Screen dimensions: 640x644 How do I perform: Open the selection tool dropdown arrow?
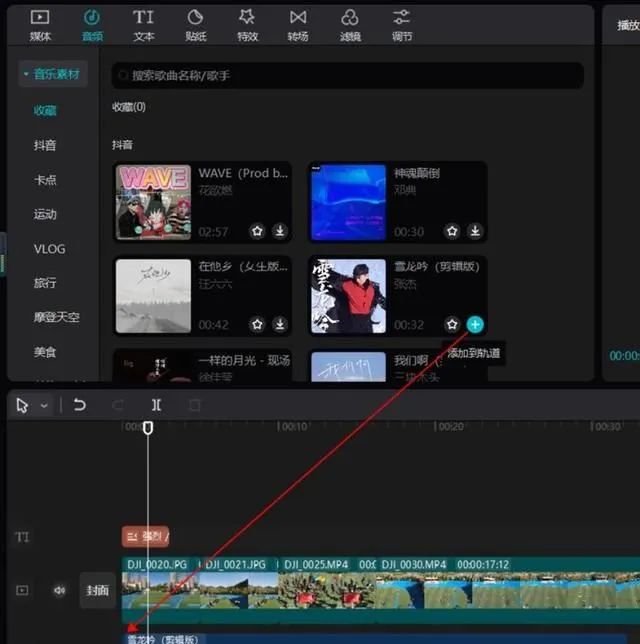[44, 405]
